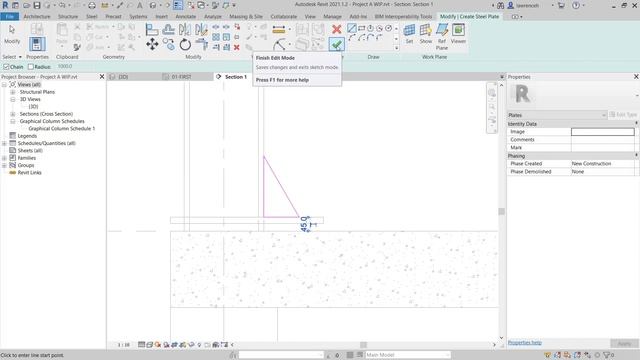Expand the Views (all) tree node
Screen dimensions: 640x360
pos(4,84)
